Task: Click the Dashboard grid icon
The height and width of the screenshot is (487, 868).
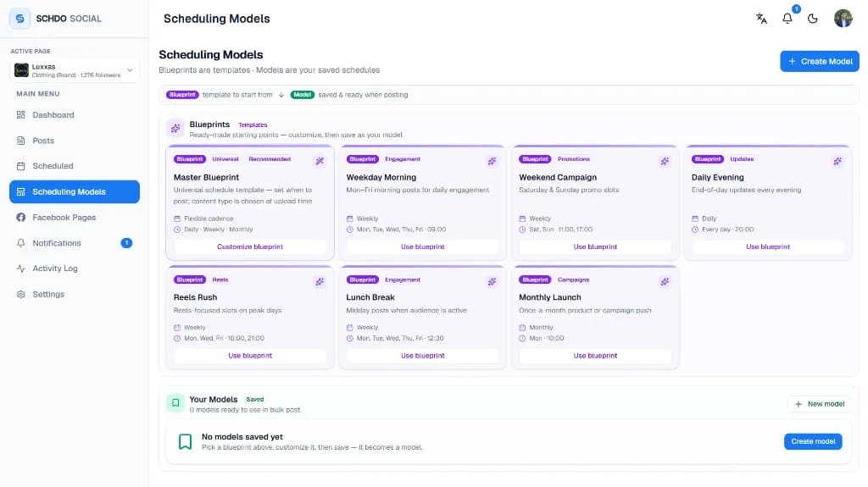Action: (x=21, y=115)
